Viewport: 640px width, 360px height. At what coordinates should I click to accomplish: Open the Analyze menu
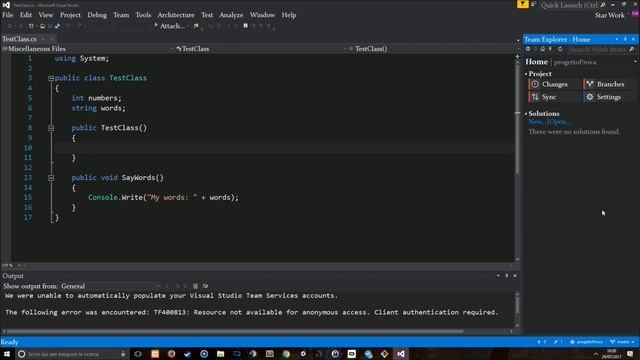pos(231,15)
